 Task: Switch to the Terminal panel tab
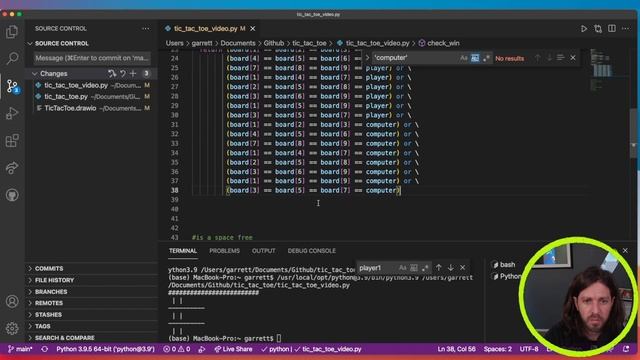coord(183,251)
